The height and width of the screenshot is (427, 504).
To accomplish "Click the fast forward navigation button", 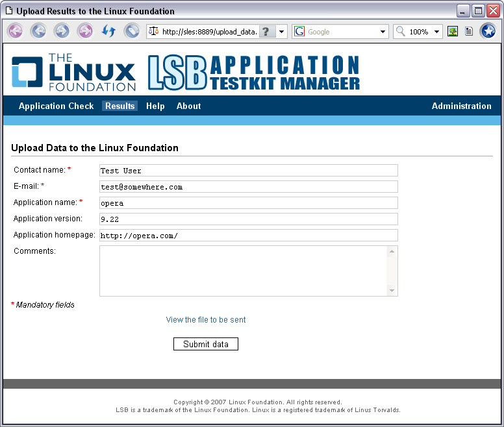I will click(x=86, y=31).
